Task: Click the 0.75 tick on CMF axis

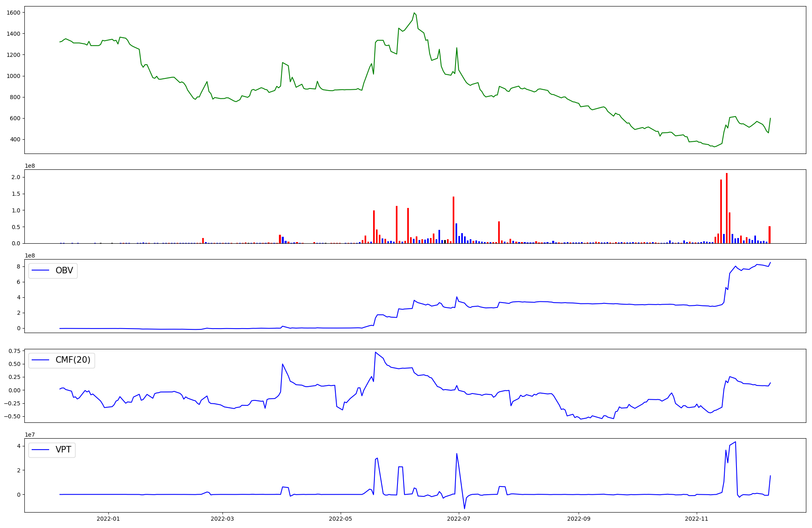Action: point(14,351)
